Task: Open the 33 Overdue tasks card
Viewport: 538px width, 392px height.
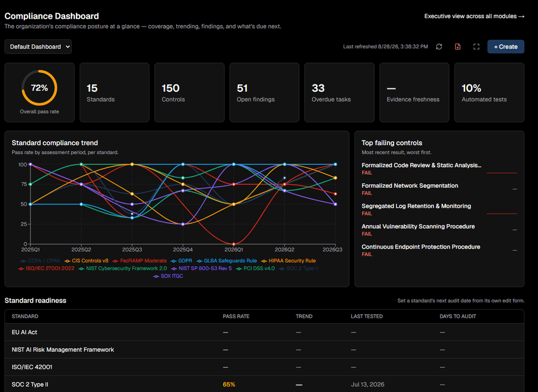Action: tap(339, 92)
